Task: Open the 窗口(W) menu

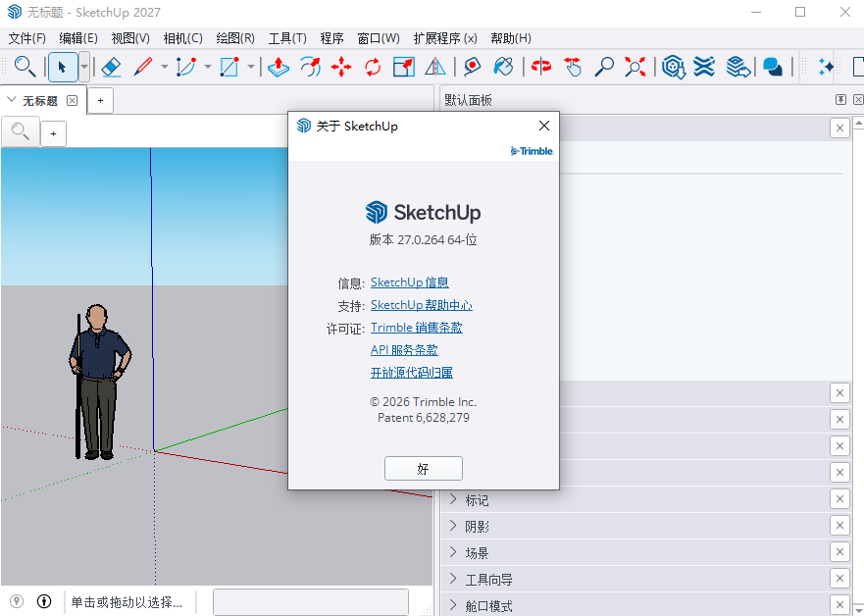Action: [x=378, y=38]
